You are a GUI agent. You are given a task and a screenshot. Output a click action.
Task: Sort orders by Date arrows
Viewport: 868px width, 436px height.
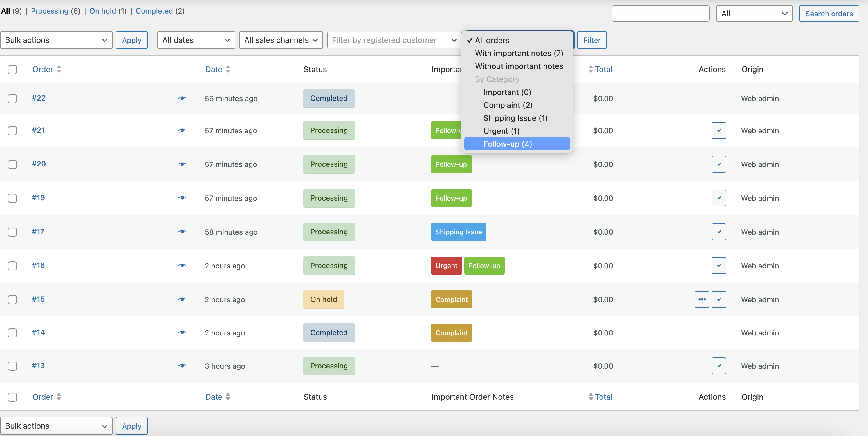point(228,69)
